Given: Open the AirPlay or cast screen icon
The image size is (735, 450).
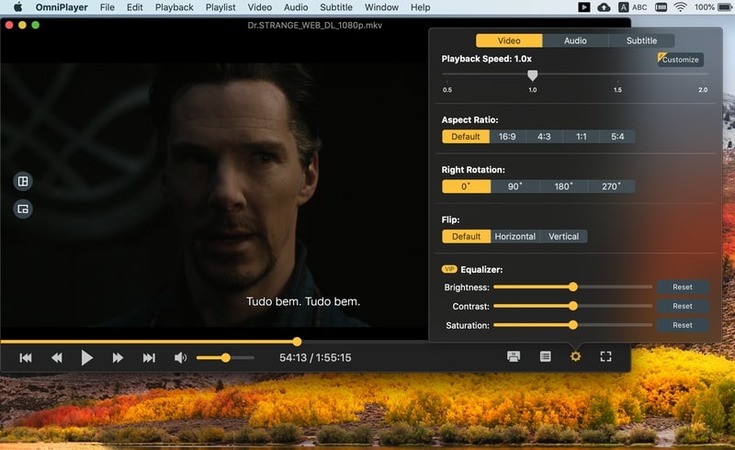Looking at the screenshot, I should [514, 357].
